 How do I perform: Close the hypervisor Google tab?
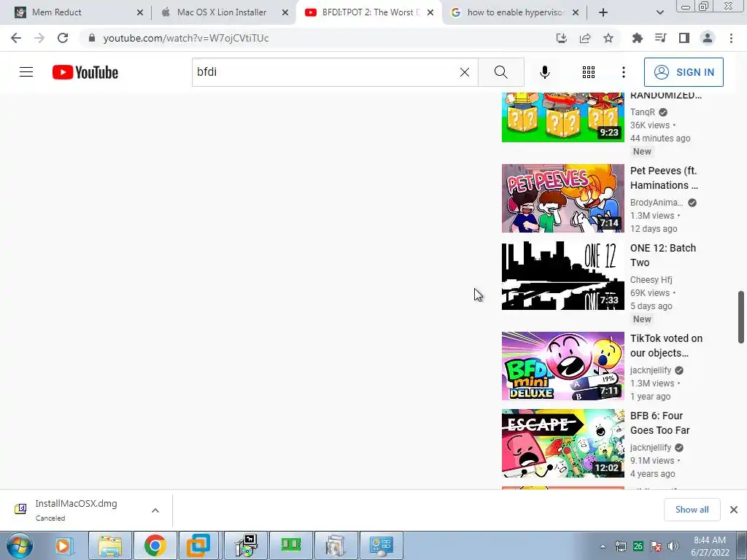(576, 13)
